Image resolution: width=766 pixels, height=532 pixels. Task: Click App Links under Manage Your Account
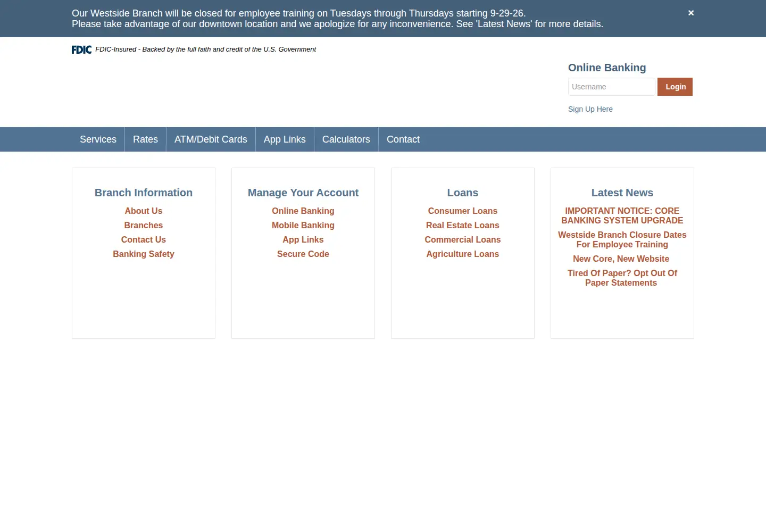(x=303, y=239)
